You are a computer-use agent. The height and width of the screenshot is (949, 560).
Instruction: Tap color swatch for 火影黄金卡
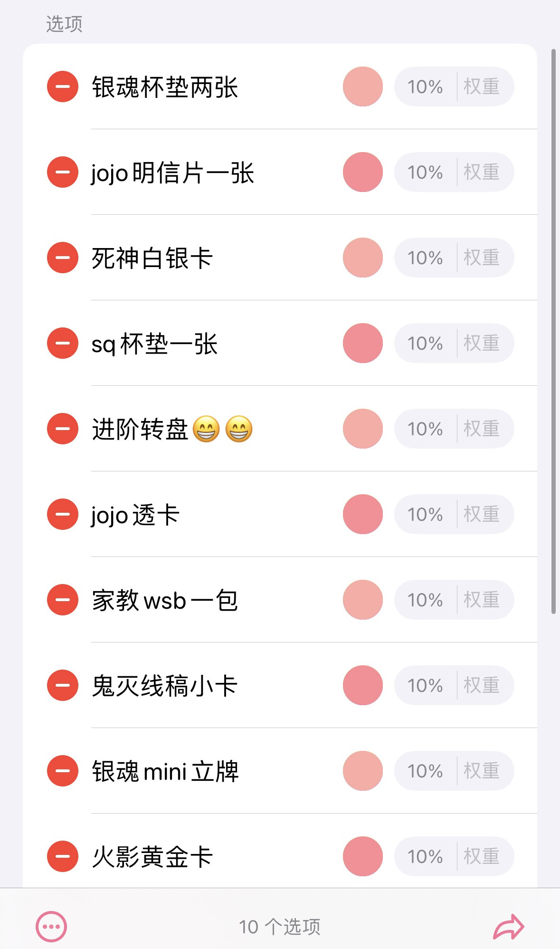363,856
